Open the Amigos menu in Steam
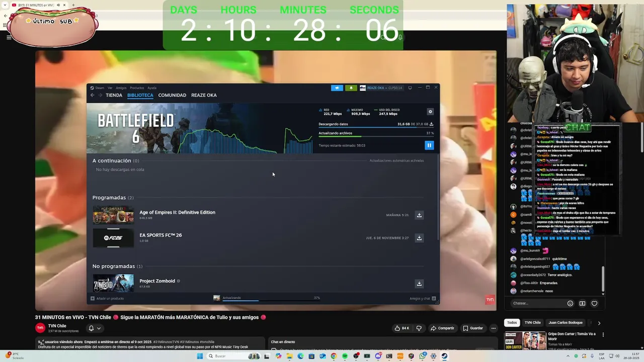644x362 pixels. pos(121,88)
